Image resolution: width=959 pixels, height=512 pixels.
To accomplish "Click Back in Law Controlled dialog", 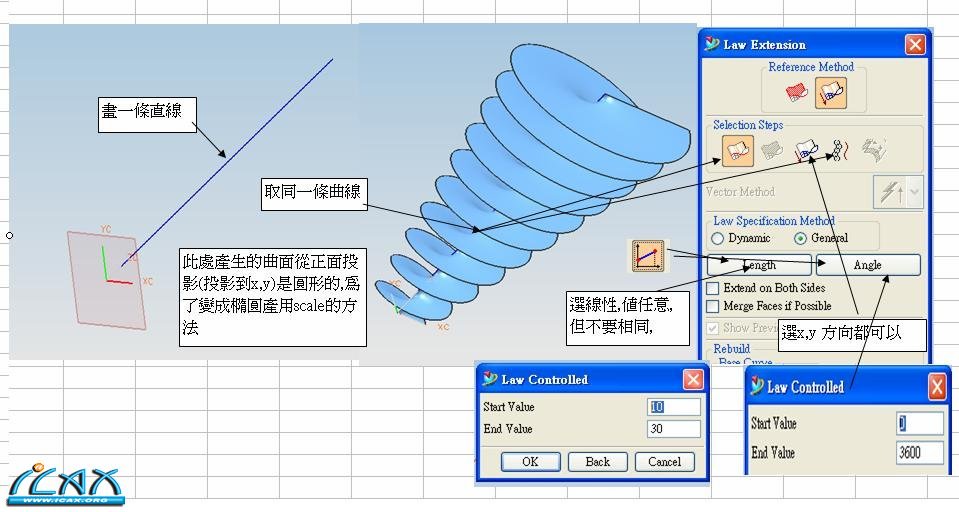I will click(x=598, y=462).
